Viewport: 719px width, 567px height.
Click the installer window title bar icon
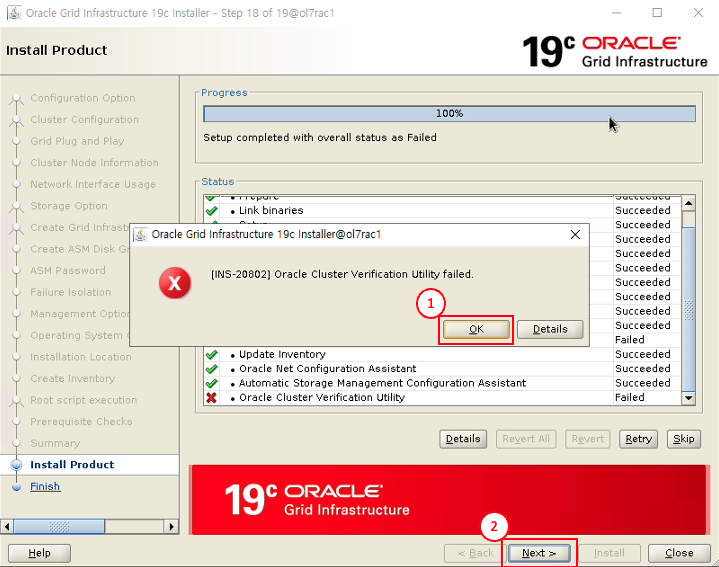[x=14, y=13]
